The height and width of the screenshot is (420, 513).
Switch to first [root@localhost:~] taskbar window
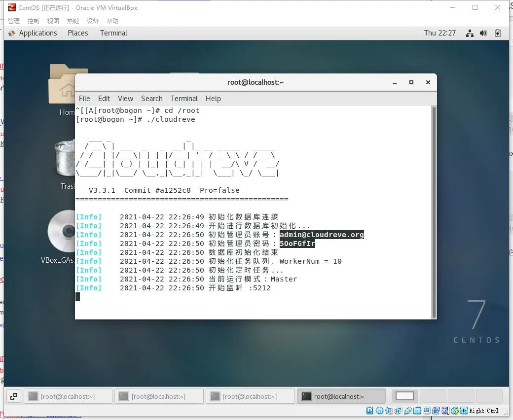point(68,396)
